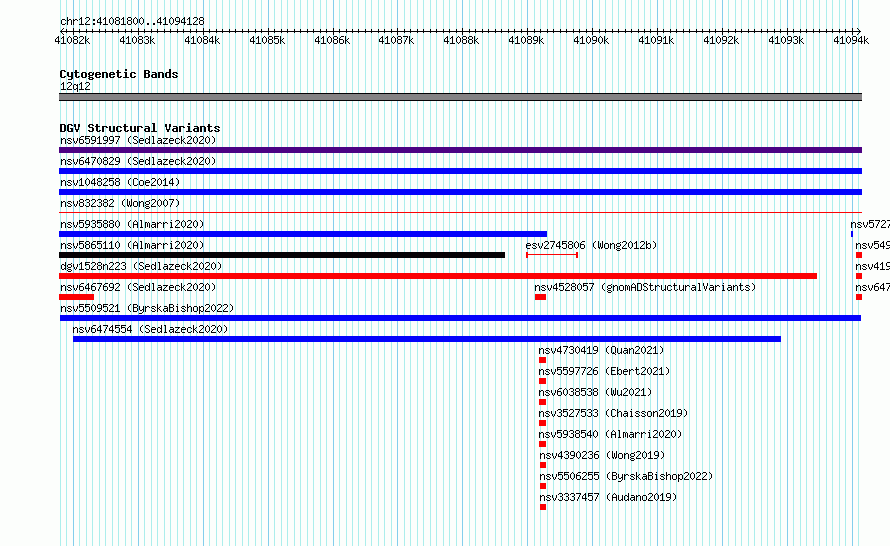890x546 pixels.
Task: Click the red nsv4528057 variant marker
Action: click(540, 297)
